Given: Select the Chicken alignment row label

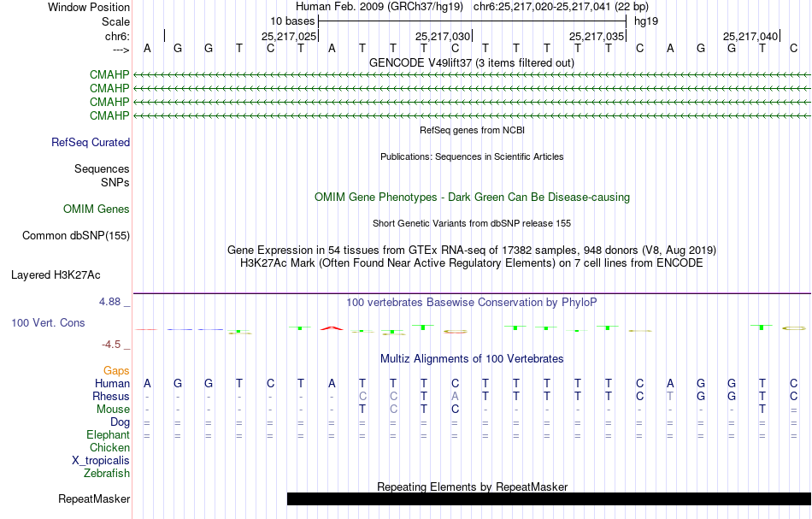Looking at the screenshot, I should click(x=109, y=447).
